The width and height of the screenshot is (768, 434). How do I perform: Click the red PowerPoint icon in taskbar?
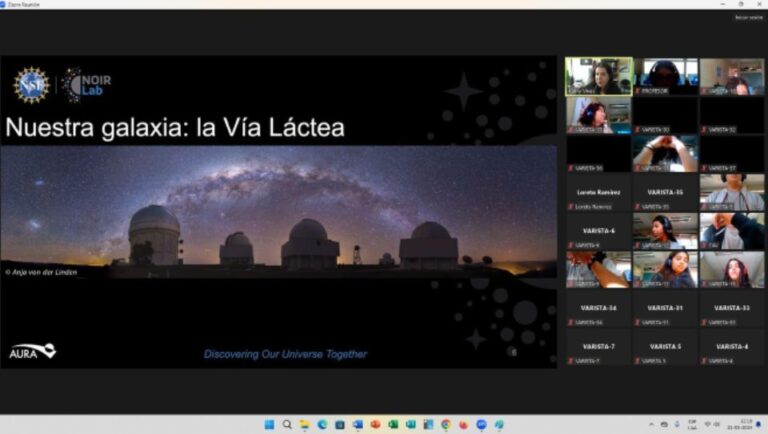(x=375, y=424)
